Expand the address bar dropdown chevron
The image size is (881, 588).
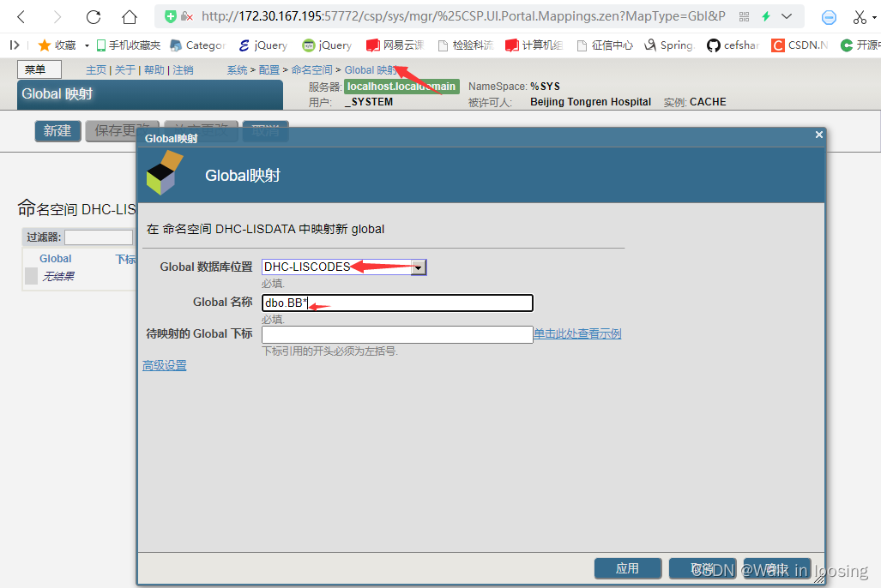click(x=787, y=16)
